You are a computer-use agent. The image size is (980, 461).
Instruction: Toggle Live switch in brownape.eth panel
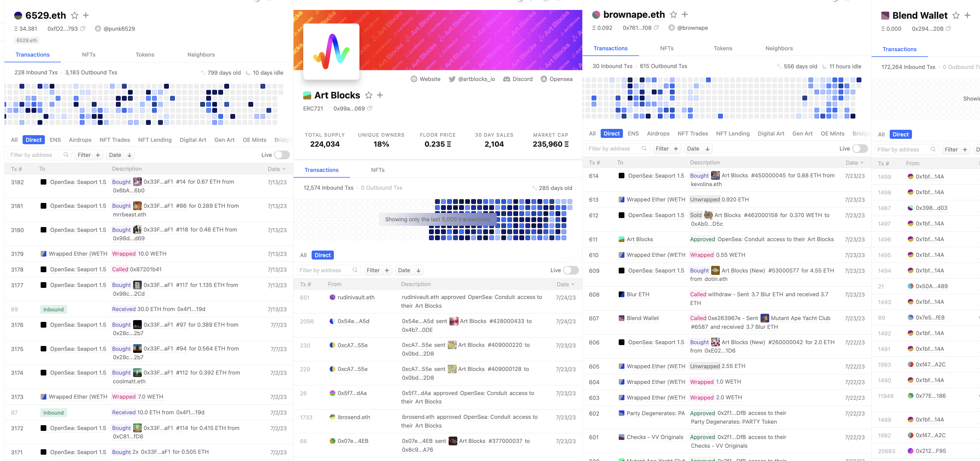coord(860,148)
